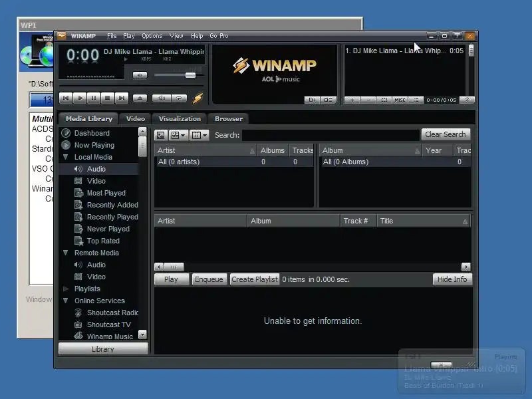Click the Create Playlist button
Image resolution: width=532 pixels, height=399 pixels.
(255, 279)
